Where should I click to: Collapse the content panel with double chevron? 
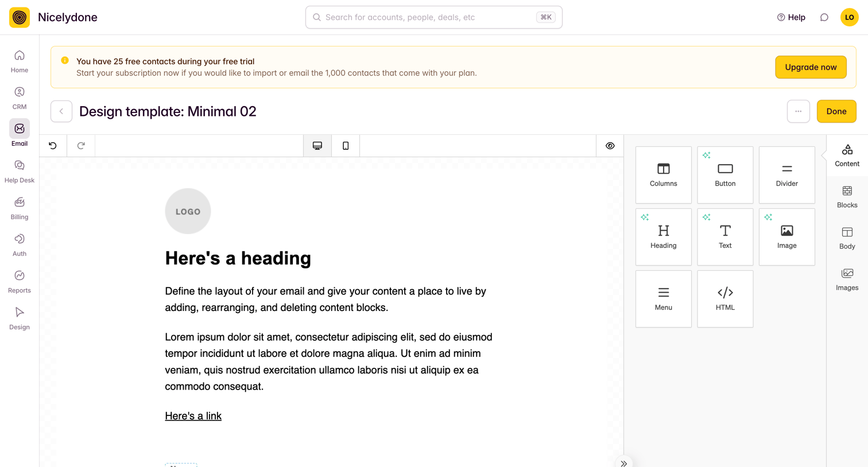tap(624, 462)
